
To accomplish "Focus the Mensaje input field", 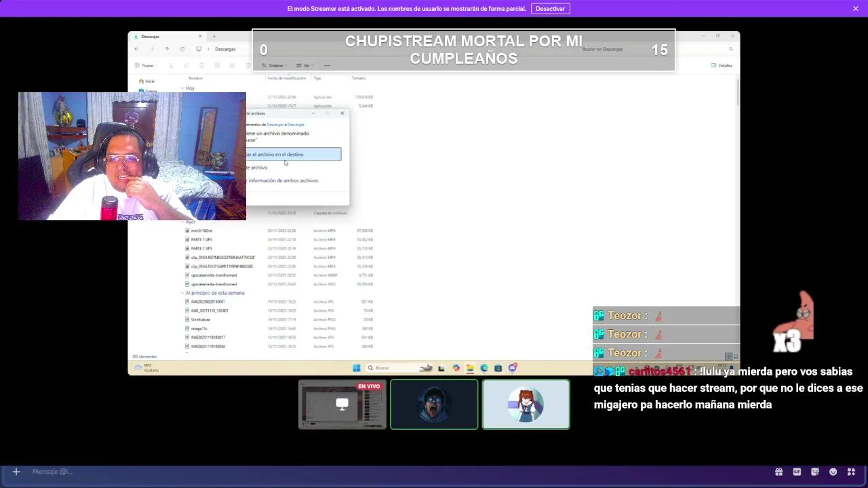I will (x=393, y=472).
